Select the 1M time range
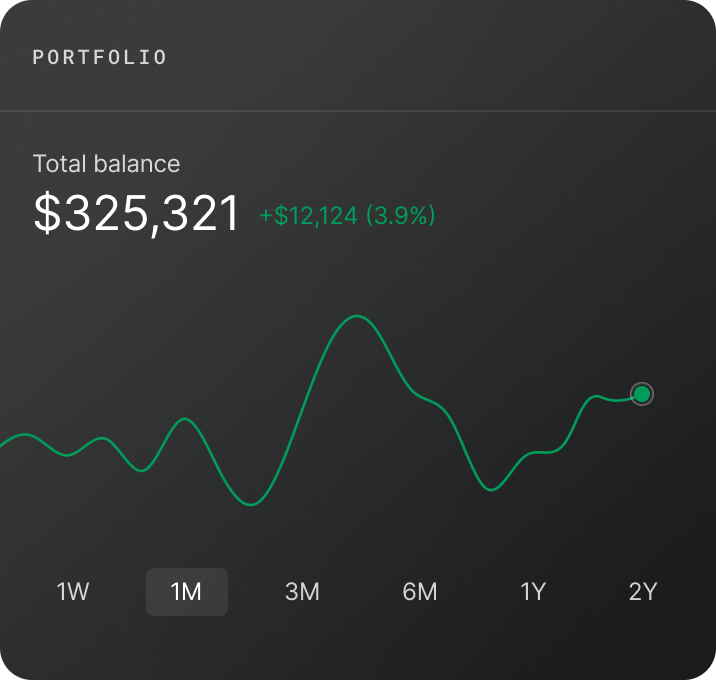 pos(186,592)
